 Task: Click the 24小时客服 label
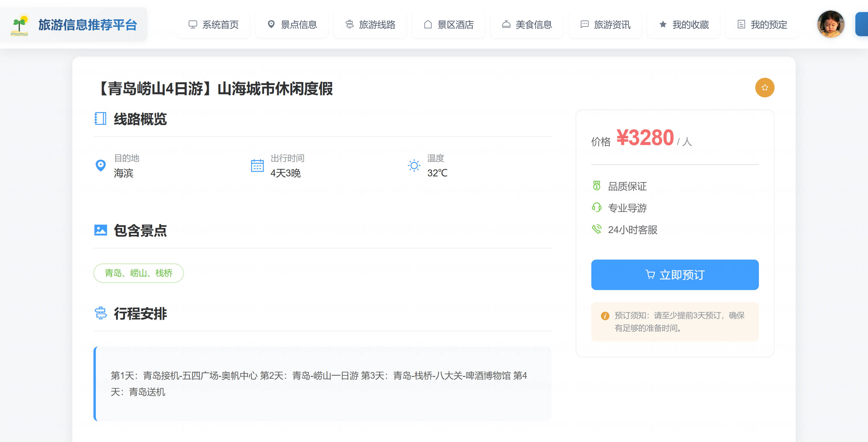click(633, 230)
